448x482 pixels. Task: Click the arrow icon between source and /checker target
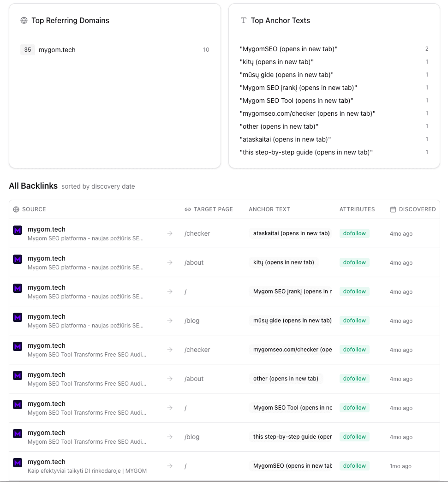[169, 233]
